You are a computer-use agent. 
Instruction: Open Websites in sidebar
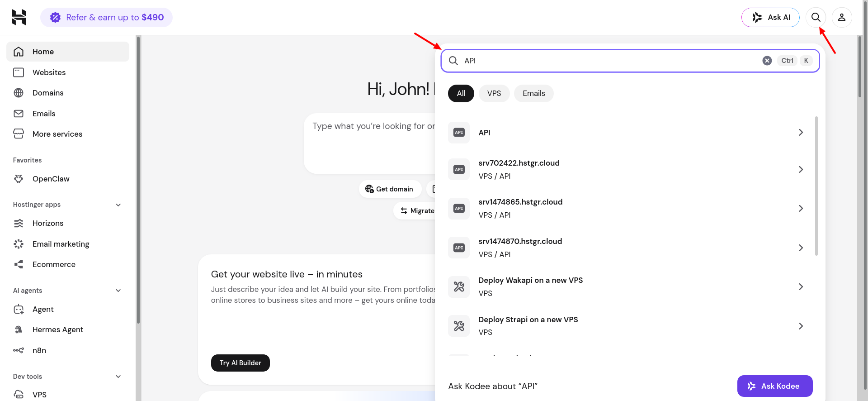tap(68, 72)
